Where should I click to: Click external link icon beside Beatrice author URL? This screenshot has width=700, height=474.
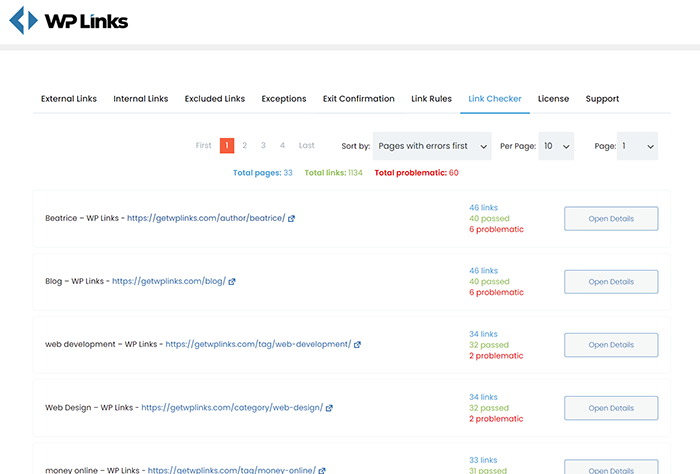pos(292,218)
